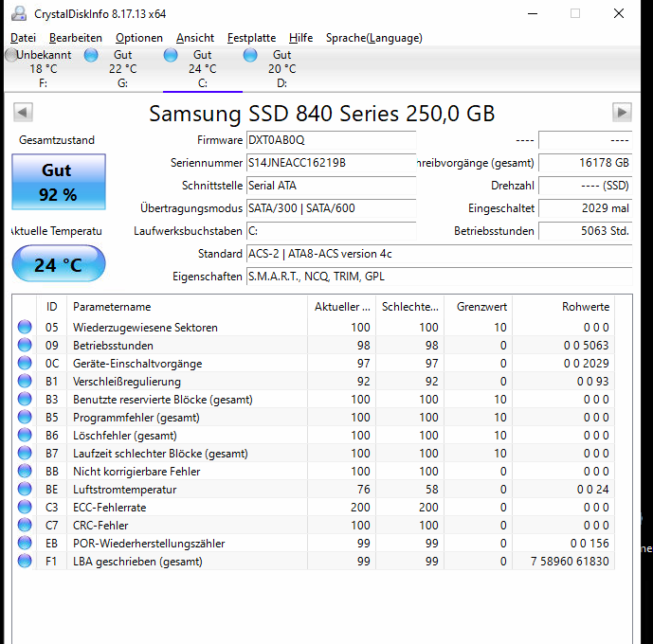Click the Grenzwert column header
Image resolution: width=653 pixels, height=644 pixels.
point(478,307)
